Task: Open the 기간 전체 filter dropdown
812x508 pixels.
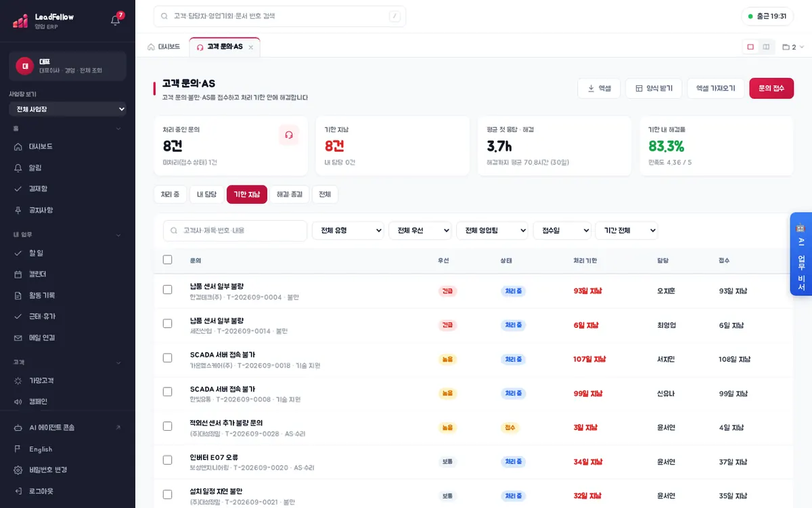Action: [x=627, y=230]
